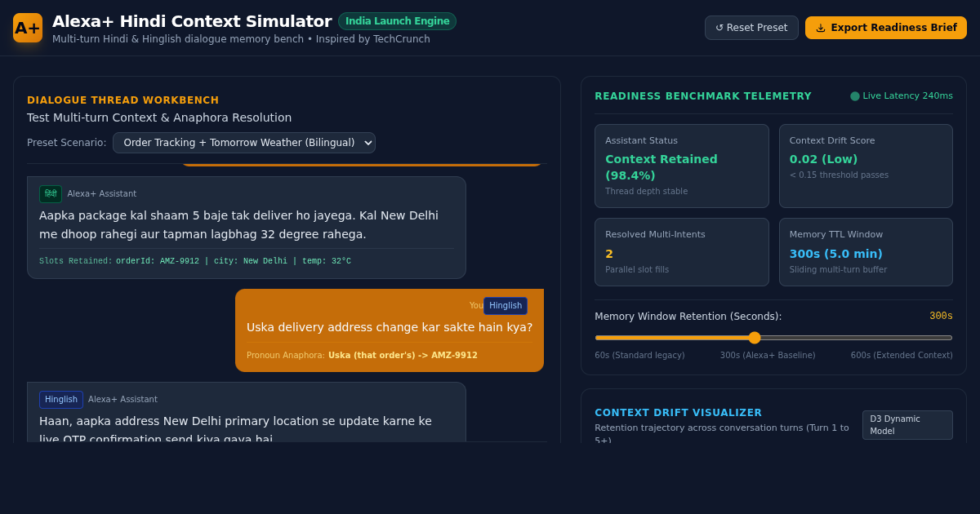This screenshot has width=980, height=514.
Task: Click the Dialogue Thread Workbench heading
Action: tap(123, 100)
